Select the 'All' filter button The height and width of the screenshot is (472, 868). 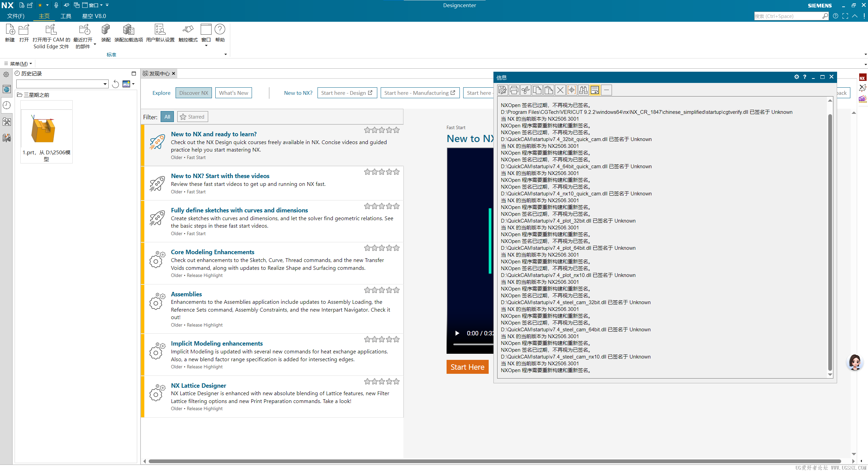click(x=167, y=117)
